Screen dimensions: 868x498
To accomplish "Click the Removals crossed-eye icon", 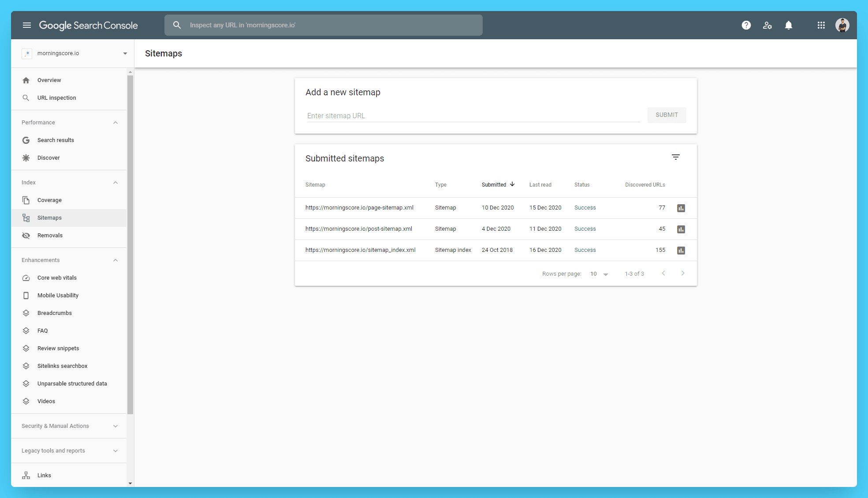I will coord(26,236).
